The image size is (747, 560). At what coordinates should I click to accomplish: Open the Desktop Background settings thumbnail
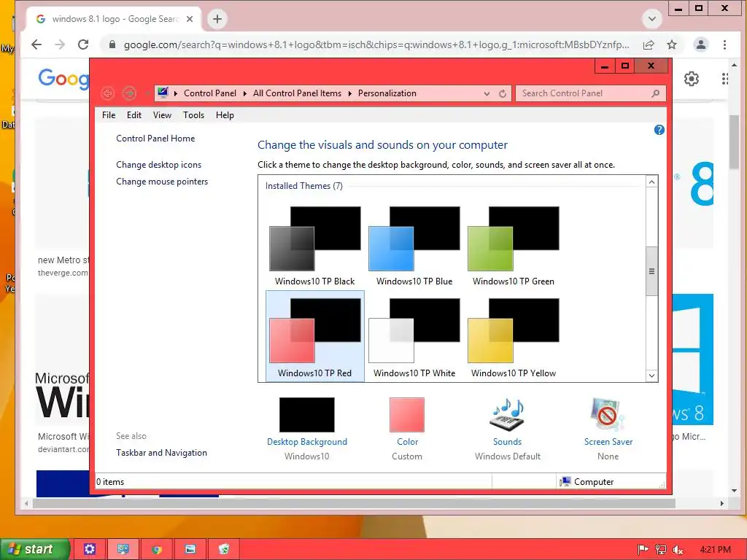[307, 415]
